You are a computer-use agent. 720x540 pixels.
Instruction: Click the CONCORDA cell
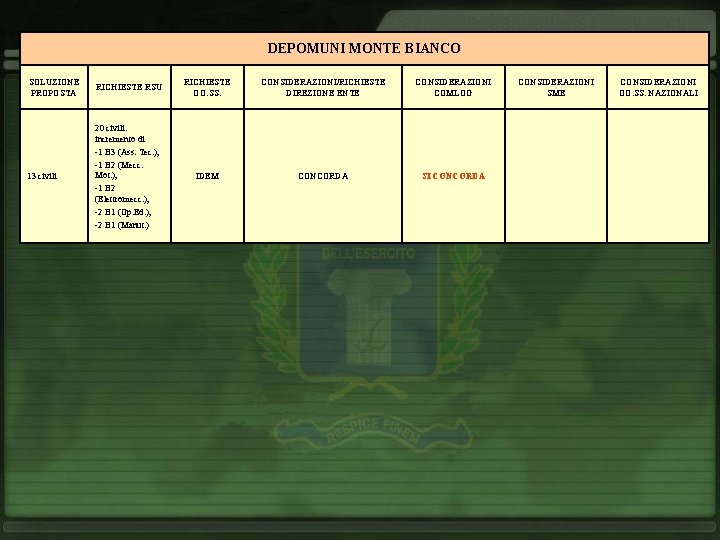pyautogui.click(x=323, y=176)
